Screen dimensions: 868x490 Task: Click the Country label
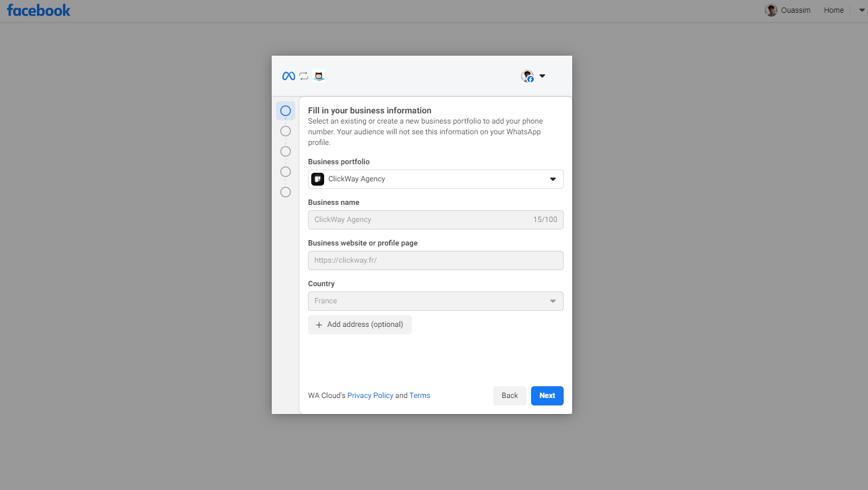[x=321, y=284]
